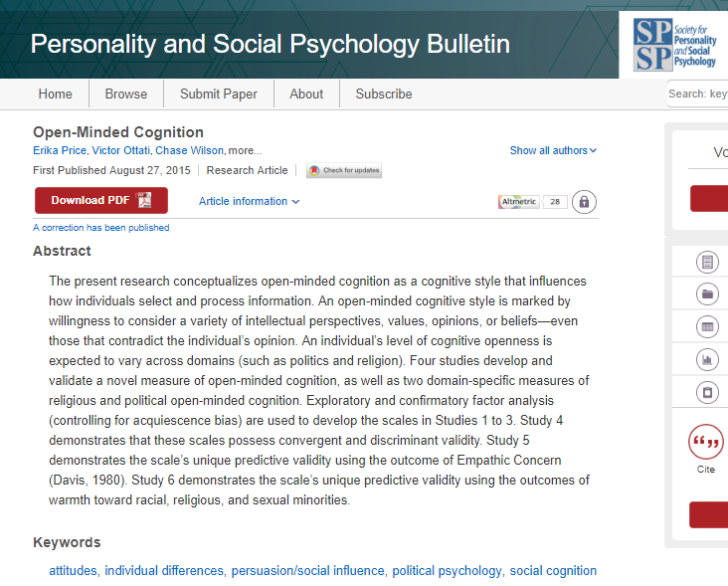
Task: Open the Subscribe menu item
Action: point(384,94)
